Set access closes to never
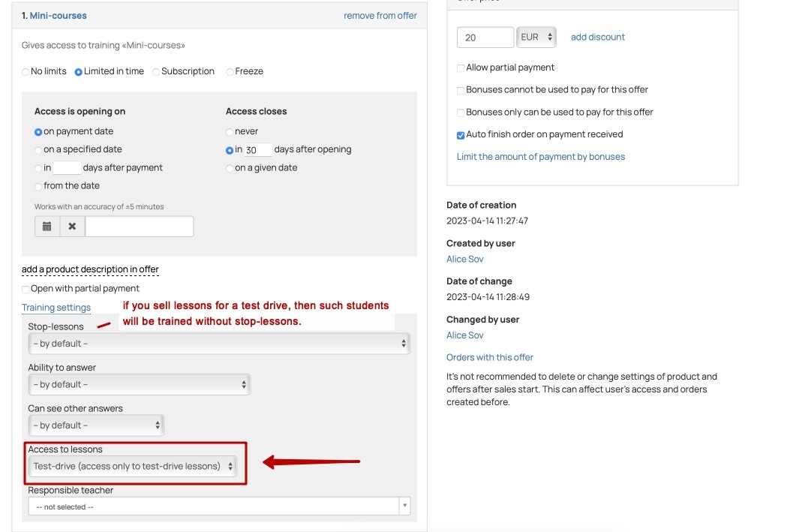Image resolution: width=790 pixels, height=532 pixels. [x=230, y=132]
